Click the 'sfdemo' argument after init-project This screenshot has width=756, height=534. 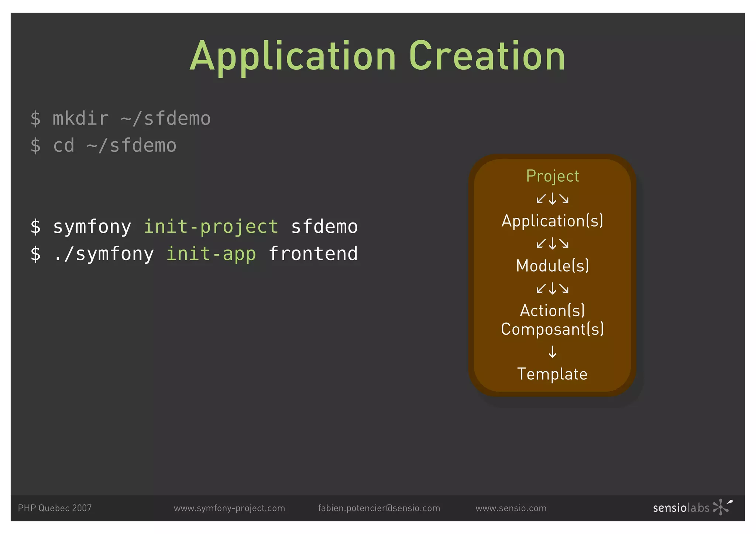[x=324, y=227]
